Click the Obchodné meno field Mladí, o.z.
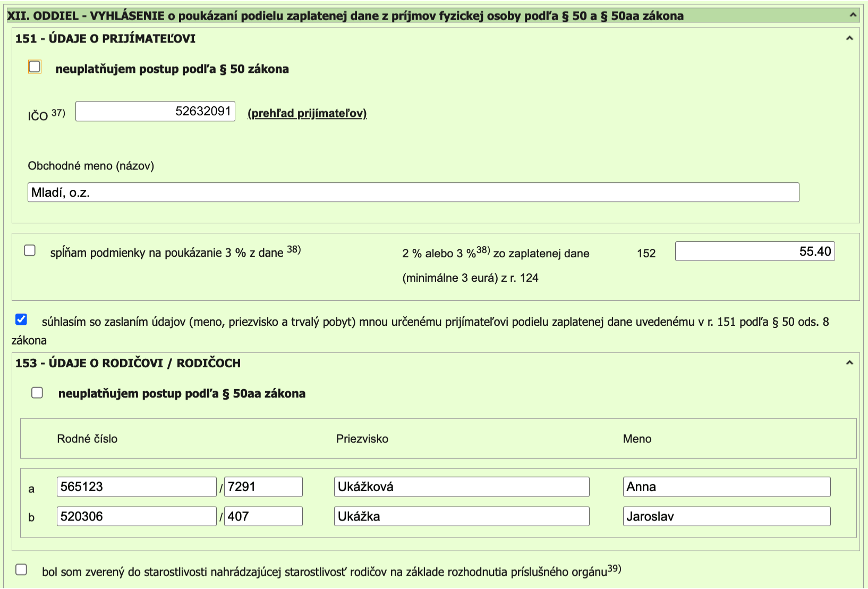This screenshot has width=868, height=589. [413, 192]
